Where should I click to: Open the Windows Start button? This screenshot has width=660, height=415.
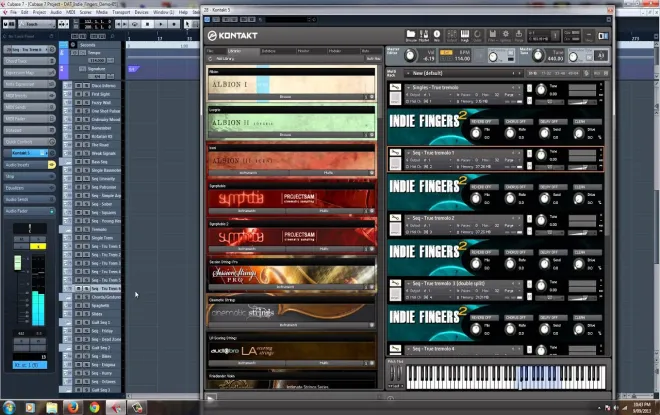pyautogui.click(x=9, y=407)
